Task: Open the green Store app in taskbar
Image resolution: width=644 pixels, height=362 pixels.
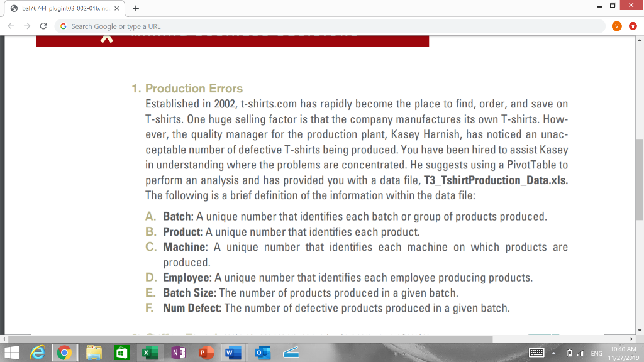Action: [x=121, y=353]
